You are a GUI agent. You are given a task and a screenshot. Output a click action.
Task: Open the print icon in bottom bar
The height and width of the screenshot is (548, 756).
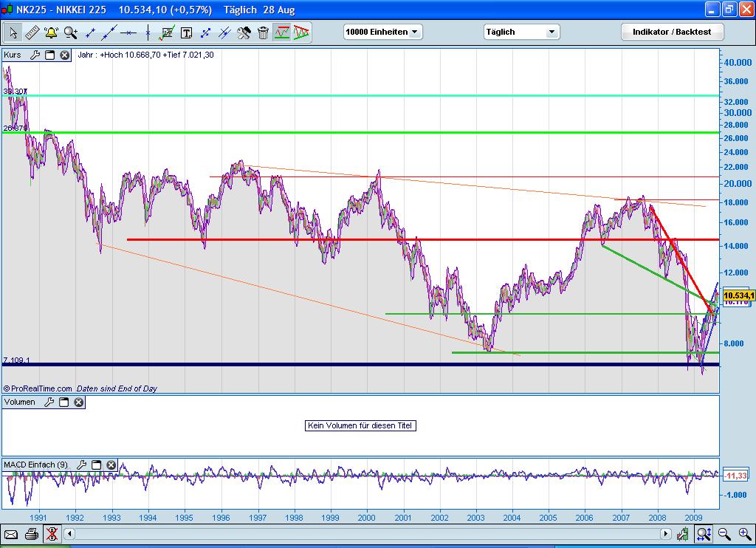pos(31,533)
